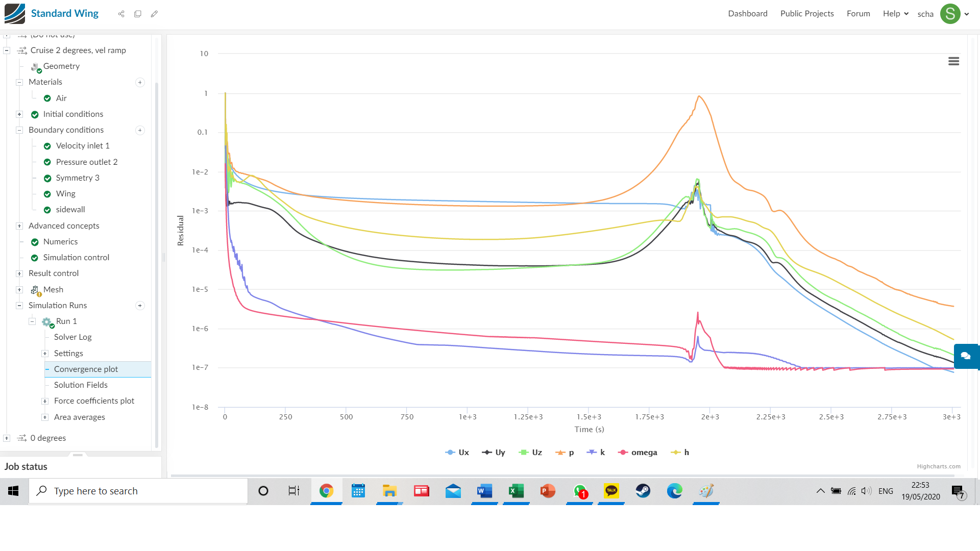This screenshot has width=980, height=551.
Task: Open Steam from the Windows taskbar
Action: [643, 491]
